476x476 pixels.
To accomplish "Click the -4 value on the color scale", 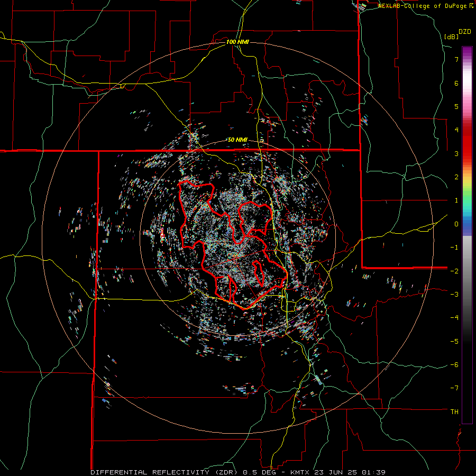I will (x=454, y=318).
